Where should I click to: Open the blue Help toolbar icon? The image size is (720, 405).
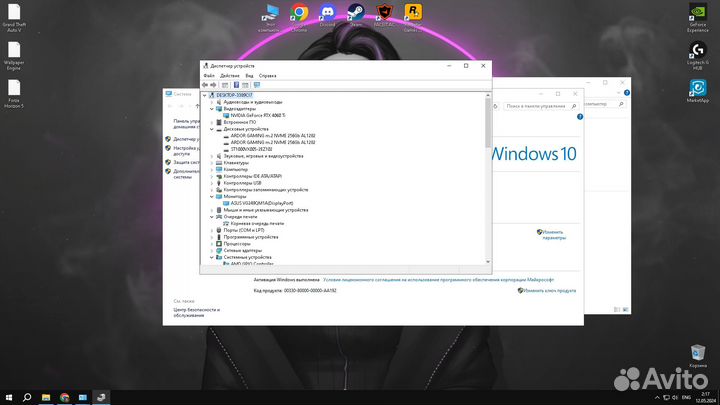(236, 85)
